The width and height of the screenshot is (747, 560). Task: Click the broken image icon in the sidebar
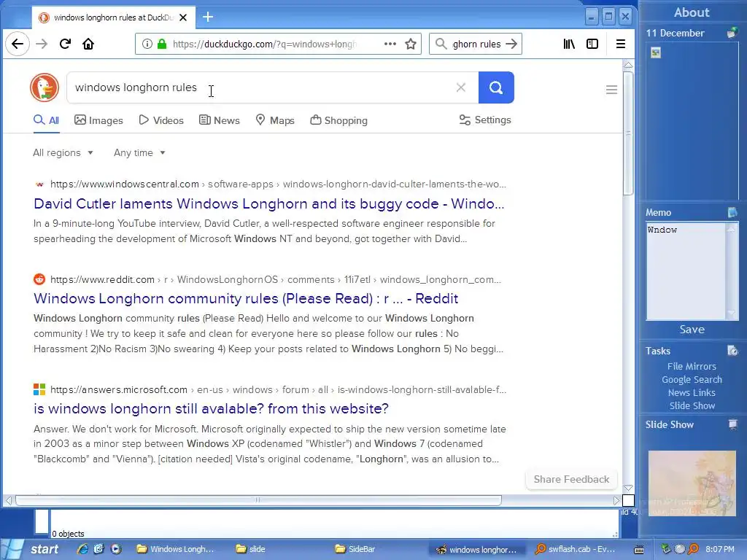(656, 52)
